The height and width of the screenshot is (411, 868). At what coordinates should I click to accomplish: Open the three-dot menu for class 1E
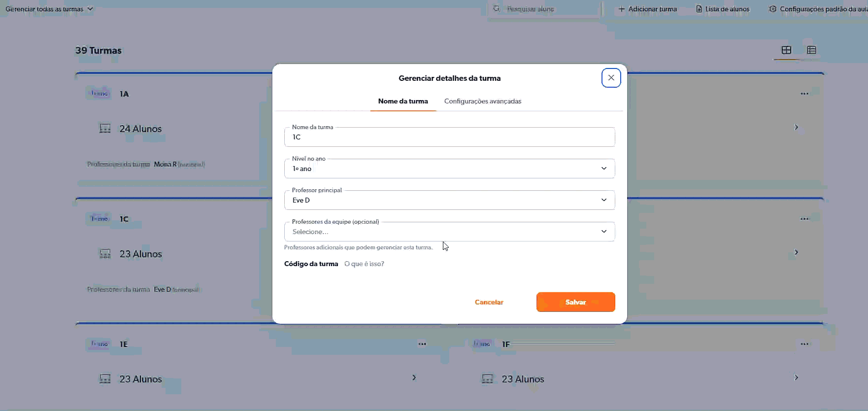tap(422, 344)
